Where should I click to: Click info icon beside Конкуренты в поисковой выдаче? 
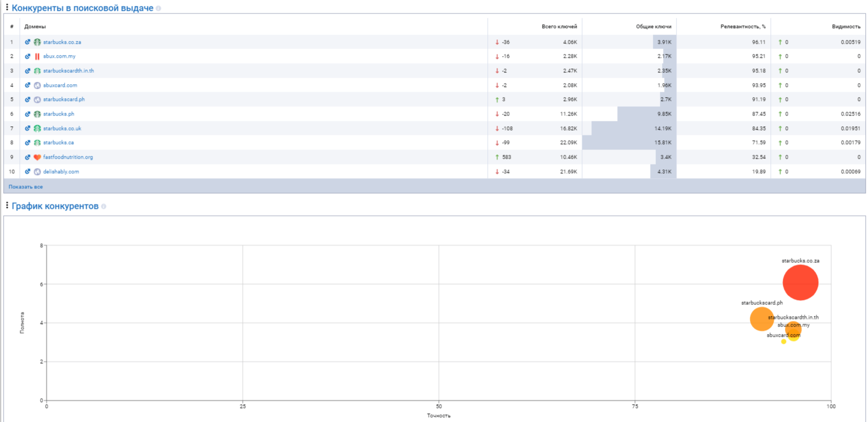click(159, 9)
